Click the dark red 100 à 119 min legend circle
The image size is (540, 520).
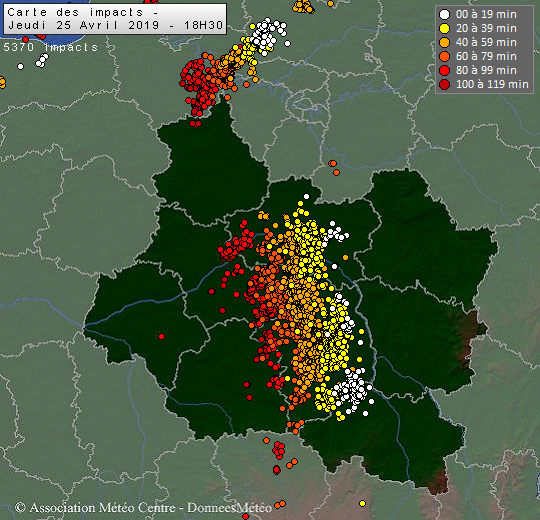[445, 84]
